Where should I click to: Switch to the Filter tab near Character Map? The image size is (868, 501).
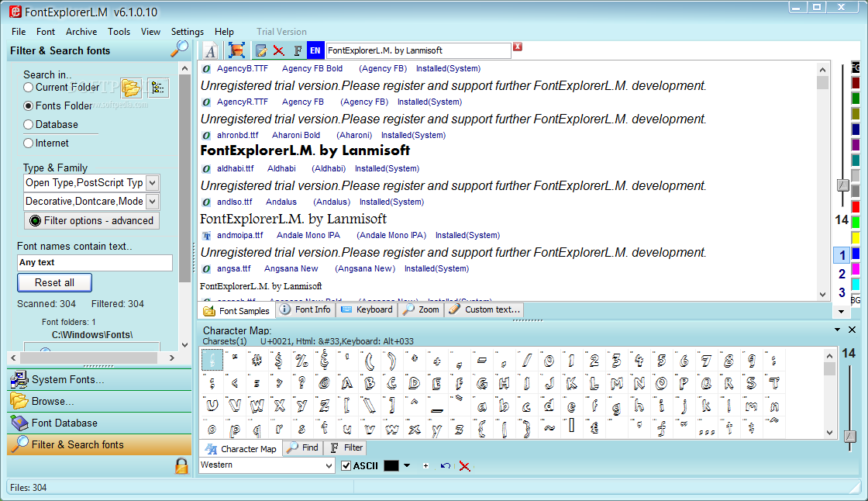(x=346, y=447)
